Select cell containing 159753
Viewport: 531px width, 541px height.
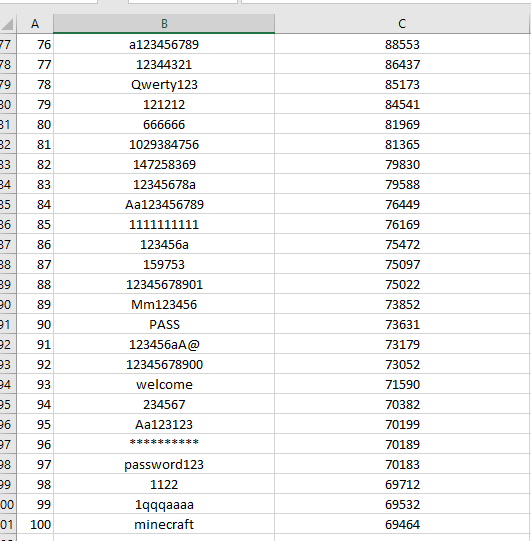[x=164, y=264]
